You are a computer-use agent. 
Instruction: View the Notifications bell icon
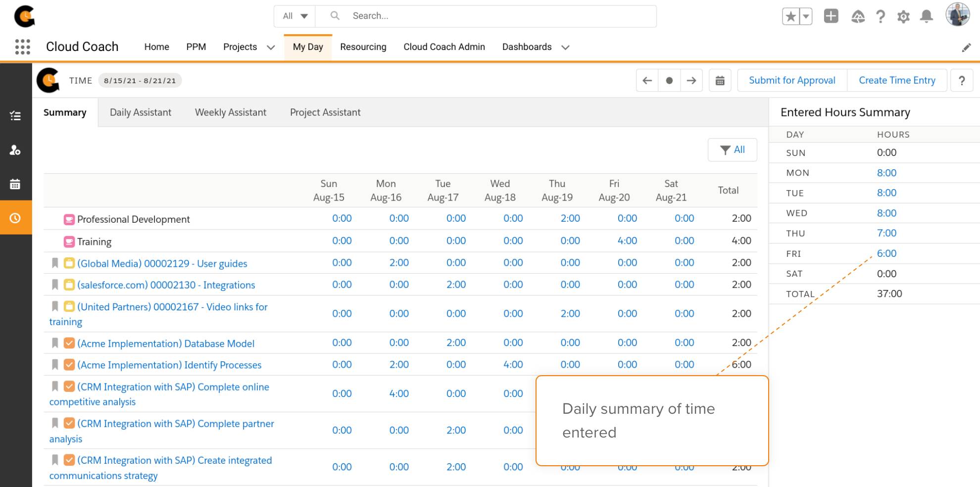point(926,16)
